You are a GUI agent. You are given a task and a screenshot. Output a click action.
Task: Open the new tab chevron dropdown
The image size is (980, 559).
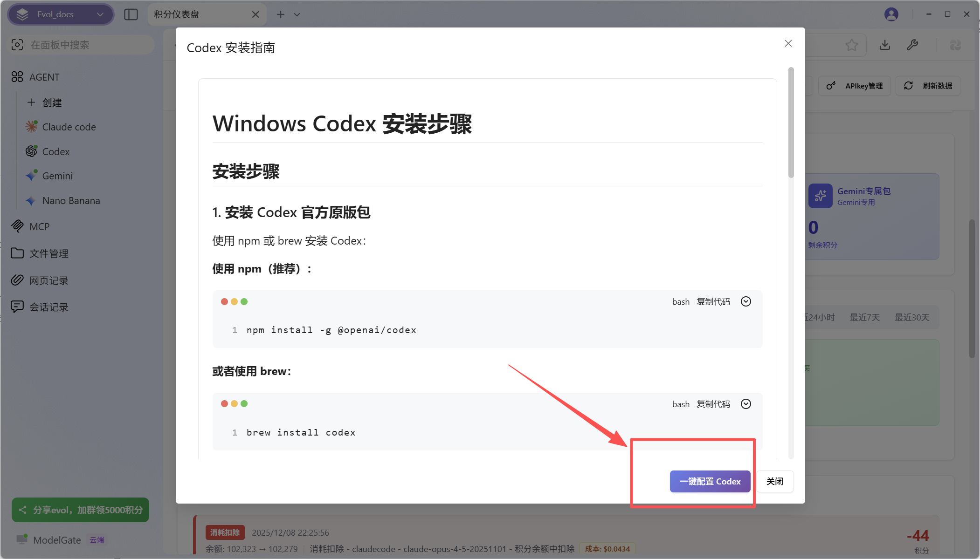pos(297,14)
